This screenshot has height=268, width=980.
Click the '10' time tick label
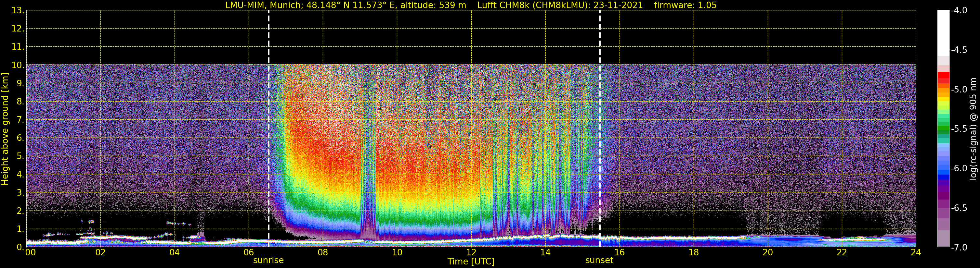pos(397,252)
